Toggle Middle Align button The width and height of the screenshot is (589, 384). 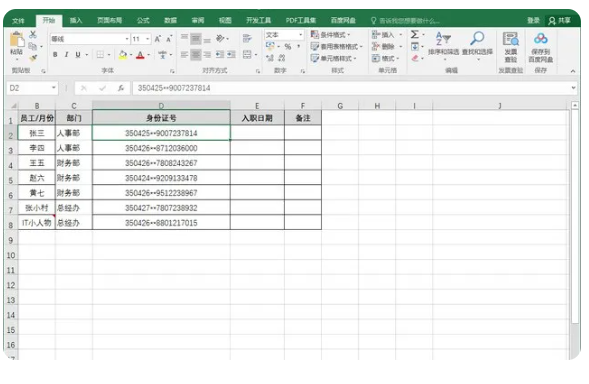tap(196, 38)
